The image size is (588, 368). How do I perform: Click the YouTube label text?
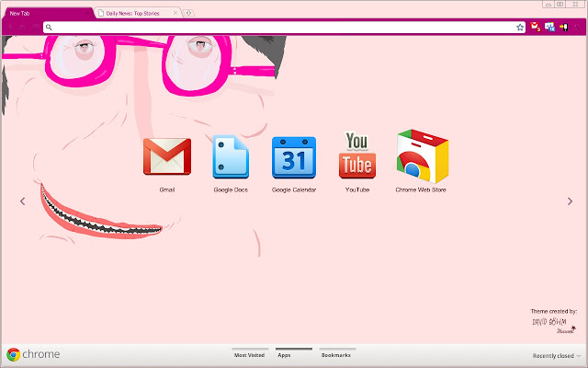point(357,190)
